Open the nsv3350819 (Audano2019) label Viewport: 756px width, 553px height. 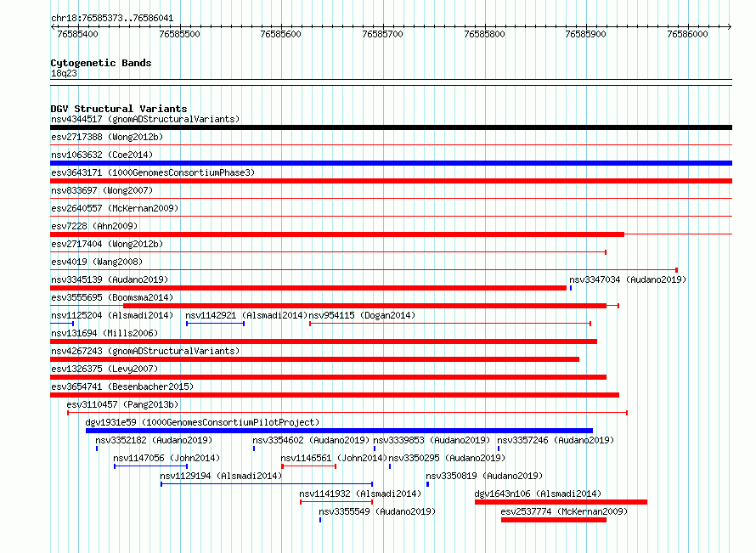484,476
